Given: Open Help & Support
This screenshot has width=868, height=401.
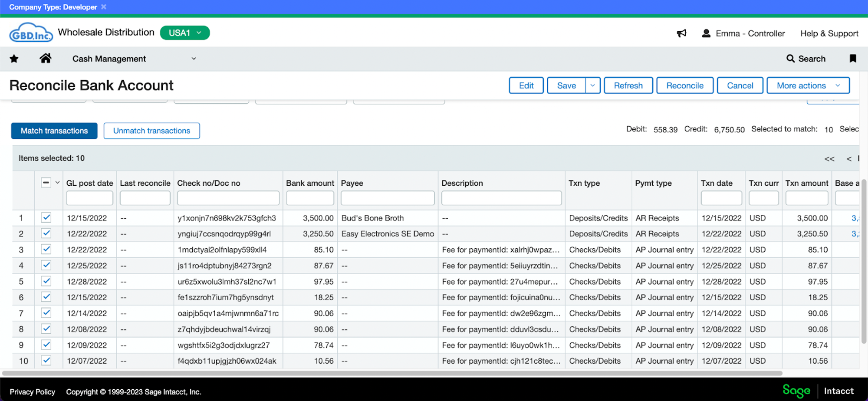Looking at the screenshot, I should tap(829, 33).
